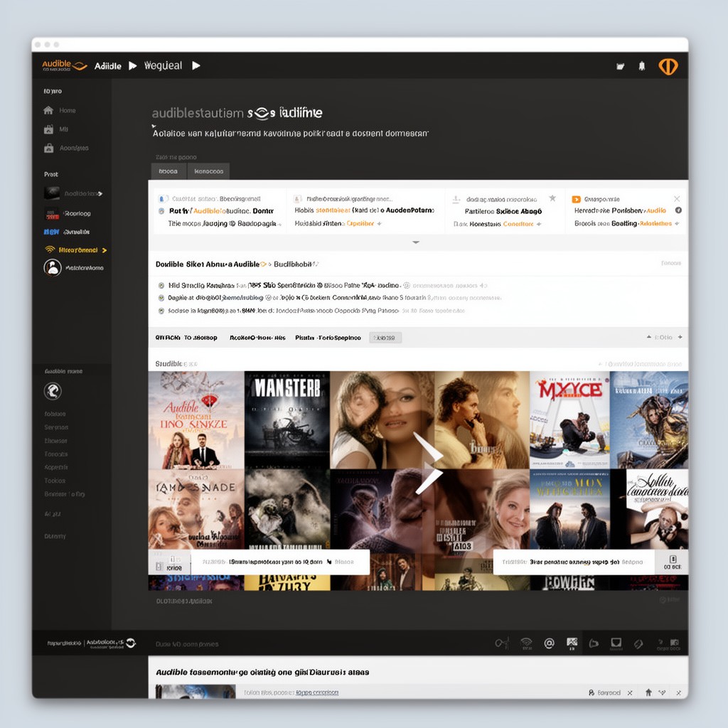Click the large play arrow over the covers
This screenshot has height=728, width=728.
tap(428, 464)
